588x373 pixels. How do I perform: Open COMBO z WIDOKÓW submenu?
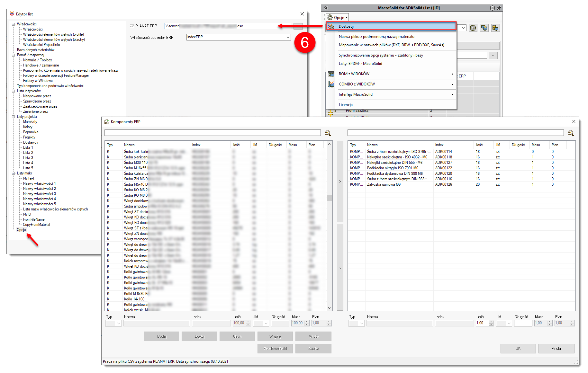click(x=391, y=84)
